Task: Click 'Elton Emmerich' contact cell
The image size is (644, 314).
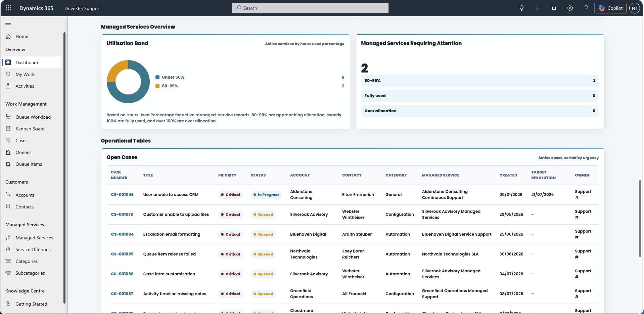Action: (358, 195)
